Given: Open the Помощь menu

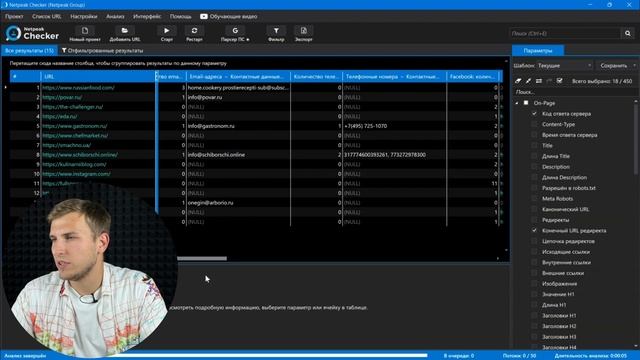Looking at the screenshot, I should [180, 16].
